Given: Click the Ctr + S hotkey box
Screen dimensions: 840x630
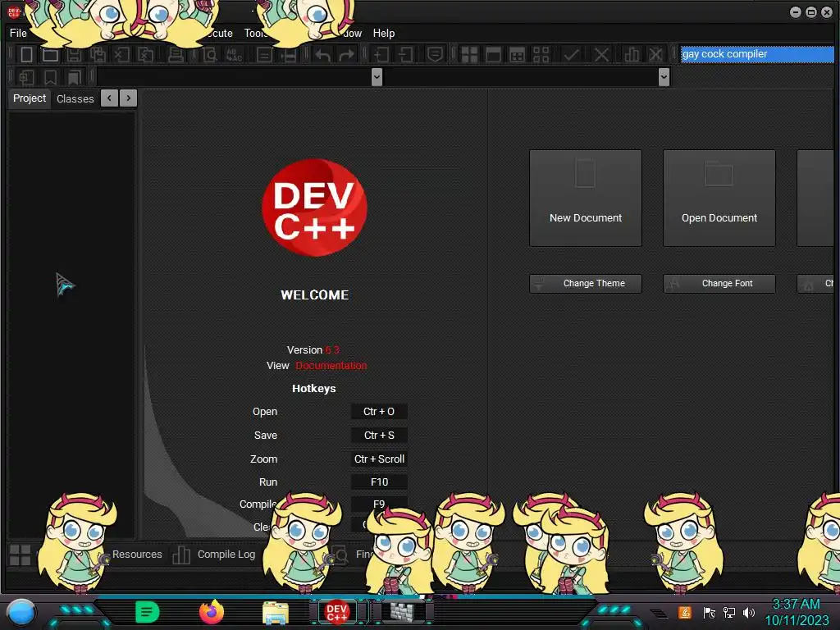Looking at the screenshot, I should [x=379, y=435].
